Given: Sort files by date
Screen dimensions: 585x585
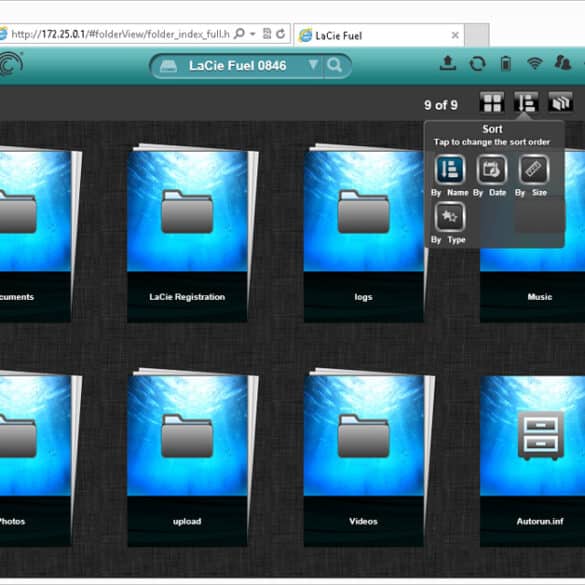Looking at the screenshot, I should coord(492,170).
